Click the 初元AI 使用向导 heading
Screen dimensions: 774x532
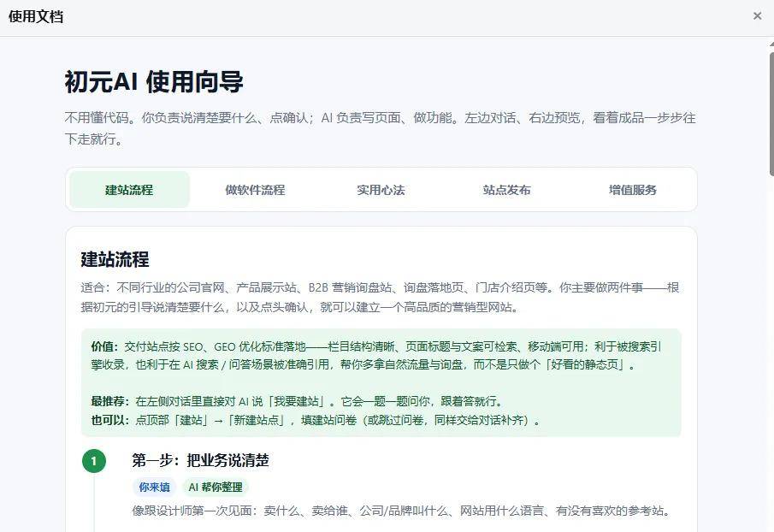tap(154, 82)
